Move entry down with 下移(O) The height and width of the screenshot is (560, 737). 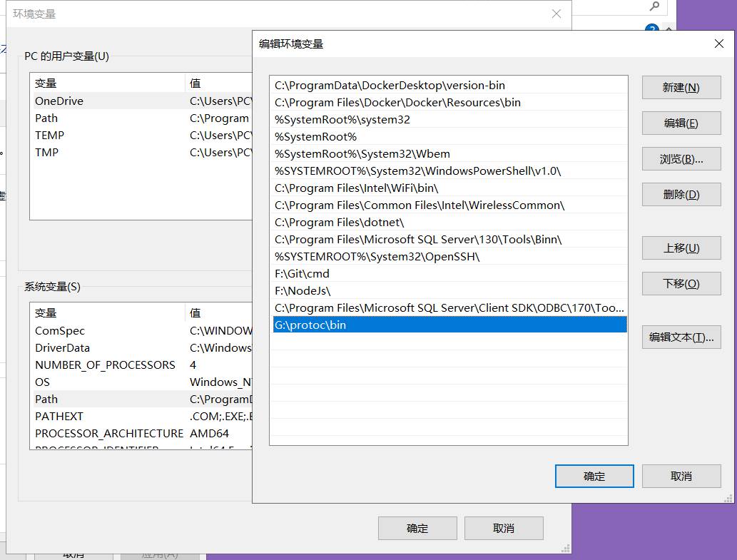[681, 284]
